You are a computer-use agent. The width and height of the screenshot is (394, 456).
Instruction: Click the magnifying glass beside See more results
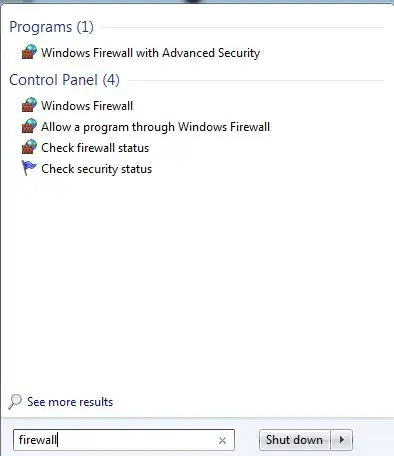(15, 401)
